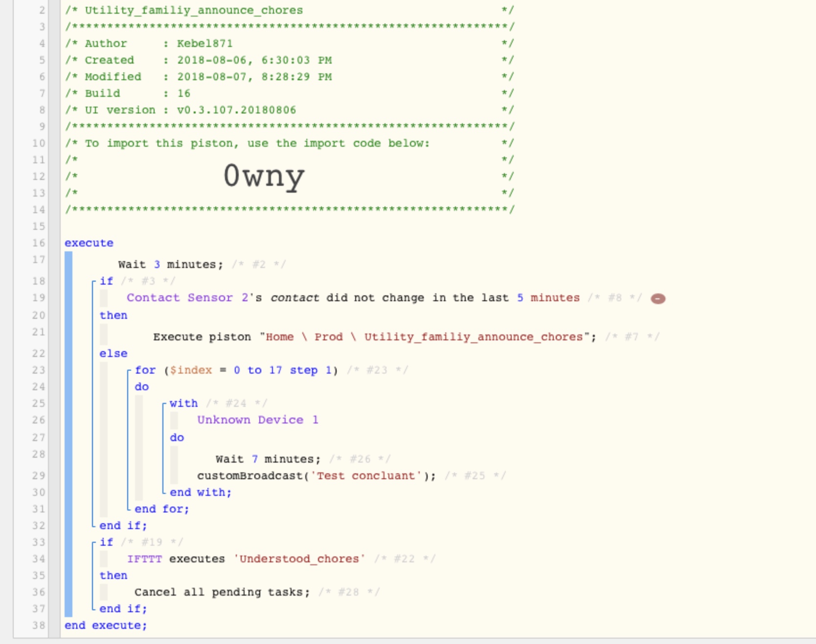The image size is (816, 644).
Task: Click the 'end execute;' line
Action: [106, 625]
